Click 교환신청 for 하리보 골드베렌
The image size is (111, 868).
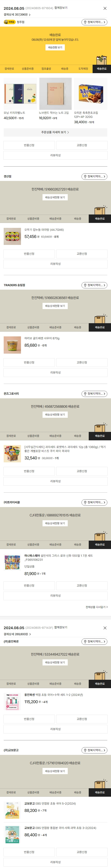pyautogui.click(x=82, y=363)
